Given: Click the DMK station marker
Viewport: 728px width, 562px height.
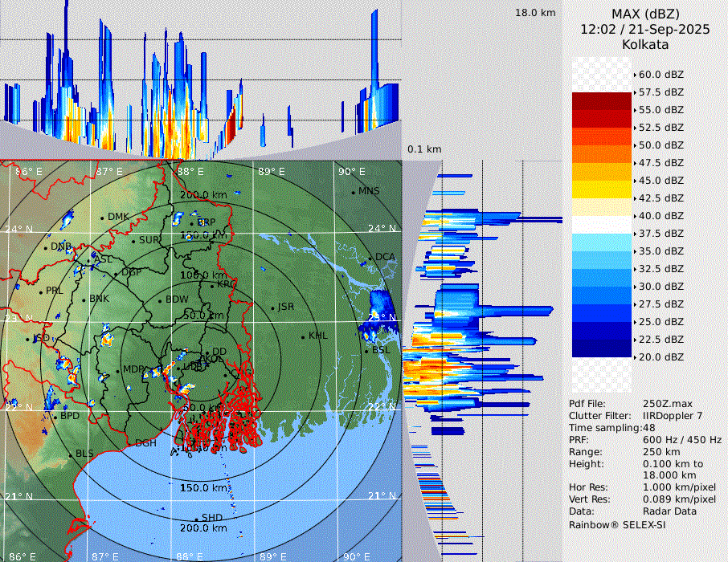Looking at the screenshot, I should tap(102, 218).
